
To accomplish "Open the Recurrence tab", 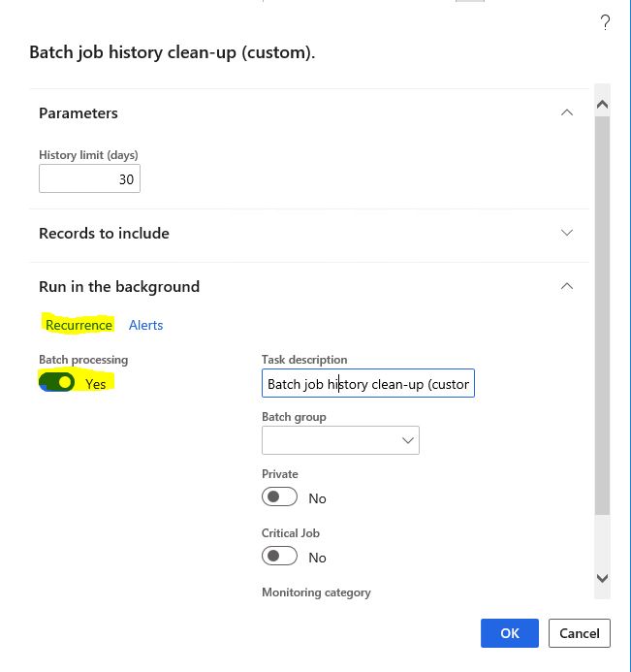I will coord(79,325).
